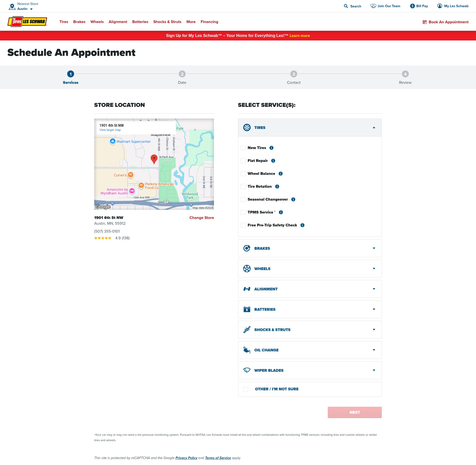Open the Alignment navigation menu
476x465 pixels.
coord(118,22)
